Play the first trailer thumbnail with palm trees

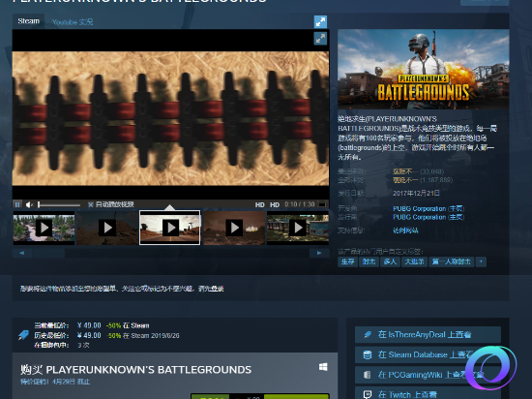pyautogui.click(x=44, y=228)
